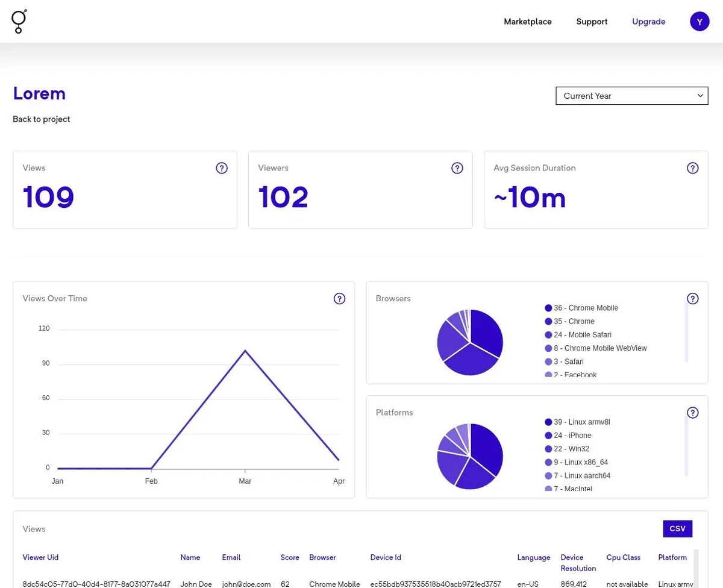Open help for Views Over Time chart

pyautogui.click(x=339, y=298)
